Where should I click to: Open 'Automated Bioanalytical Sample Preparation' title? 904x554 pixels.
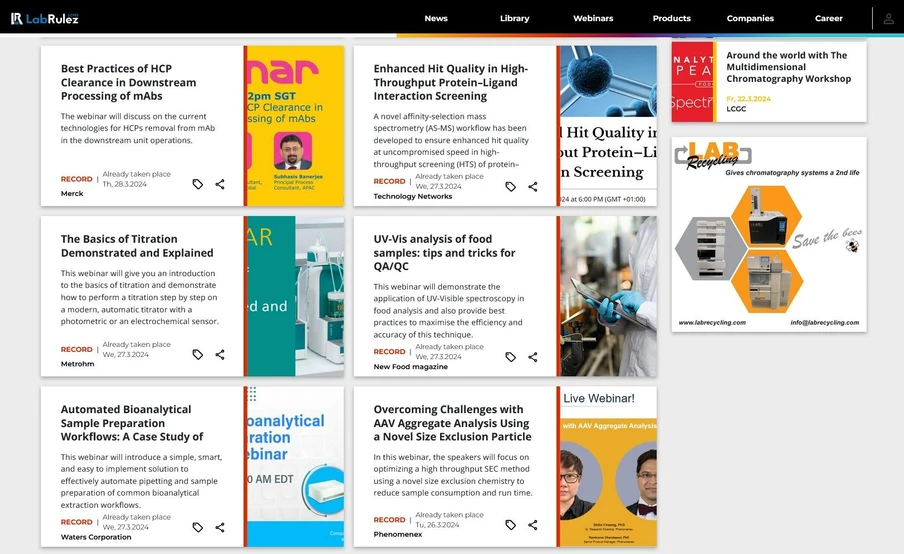click(x=132, y=423)
